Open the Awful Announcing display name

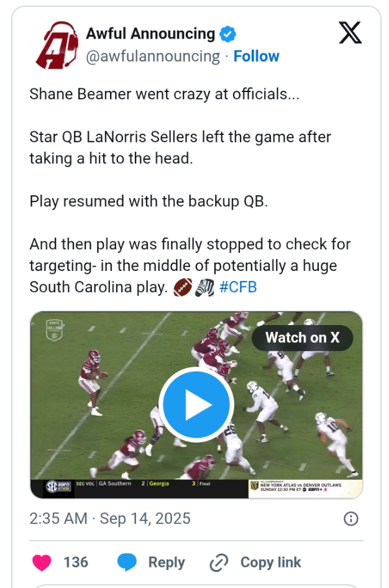[150, 34]
